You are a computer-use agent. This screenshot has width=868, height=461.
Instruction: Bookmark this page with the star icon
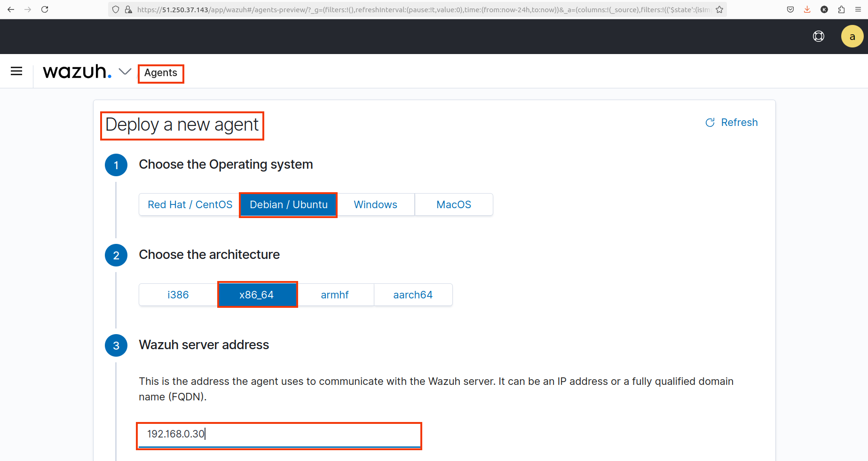719,9
